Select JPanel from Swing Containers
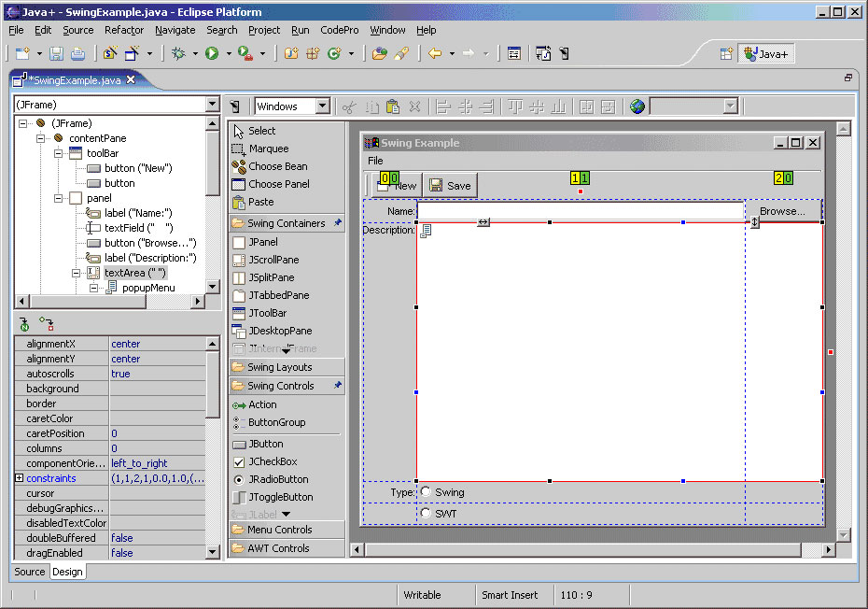This screenshot has width=868, height=609. 255,242
